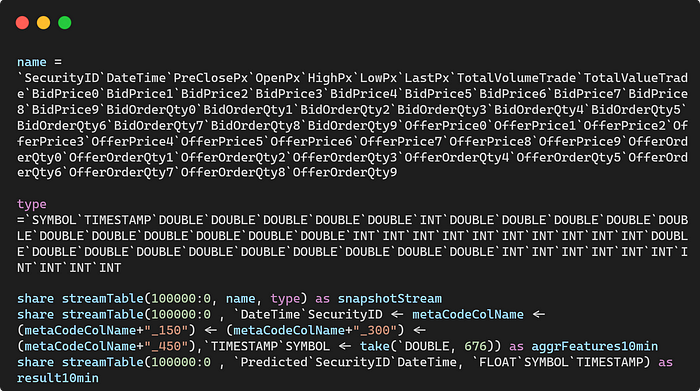Image resolution: width=700 pixels, height=391 pixels.
Task: Click the string "_150"
Action: tap(166, 330)
